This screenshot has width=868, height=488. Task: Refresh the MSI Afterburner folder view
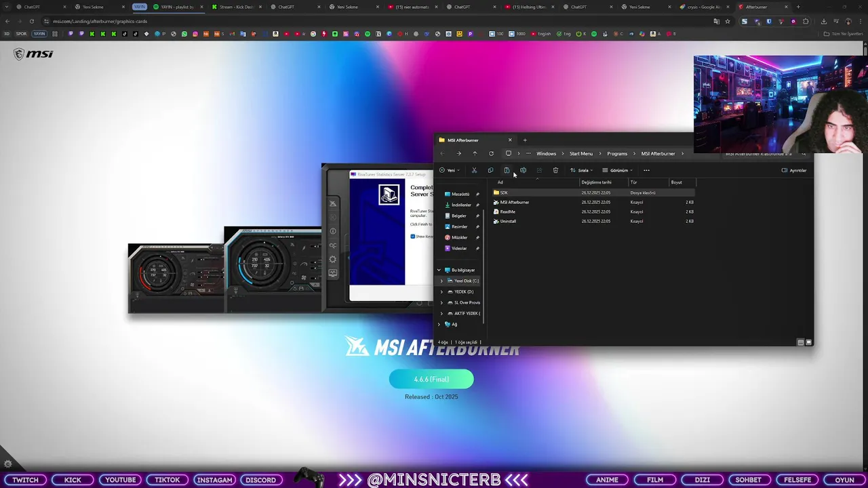click(x=491, y=153)
